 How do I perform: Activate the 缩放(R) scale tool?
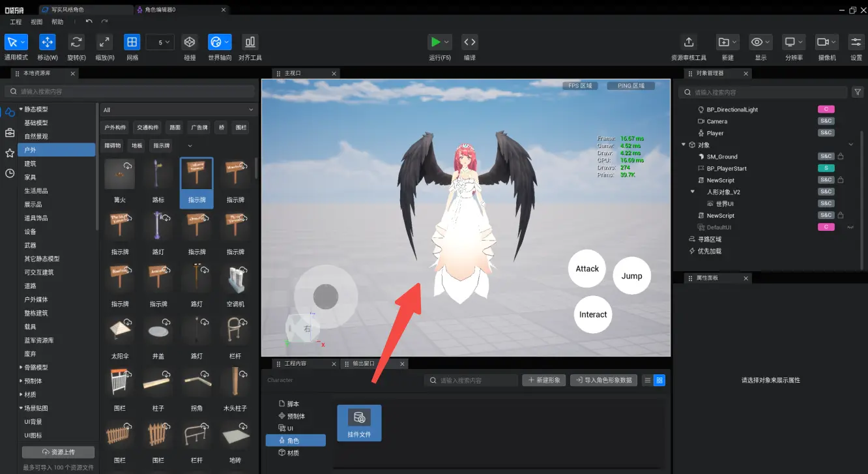pos(104,42)
